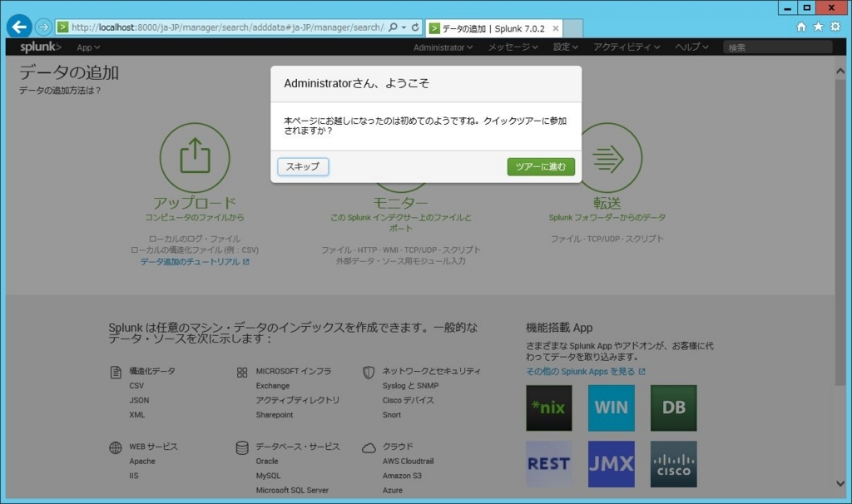The width and height of the screenshot is (852, 504).
Task: Select the データの追加 Splunk browser tab
Action: tap(489, 27)
